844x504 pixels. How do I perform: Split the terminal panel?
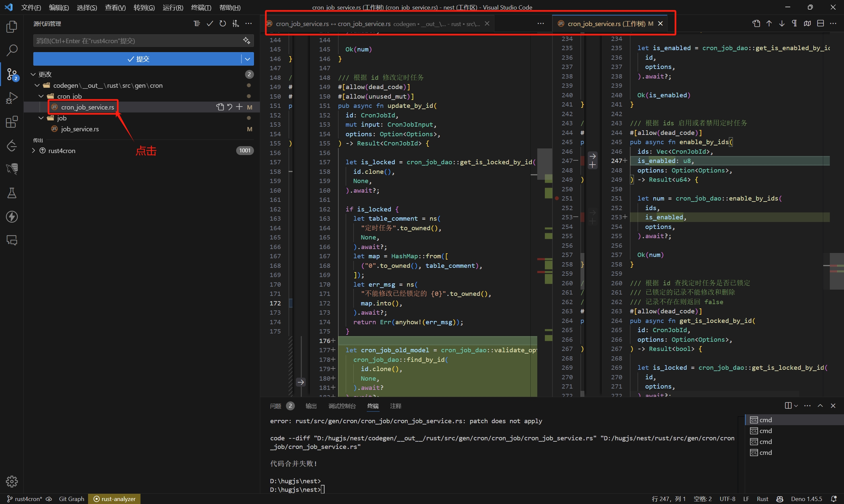pyautogui.click(x=788, y=405)
